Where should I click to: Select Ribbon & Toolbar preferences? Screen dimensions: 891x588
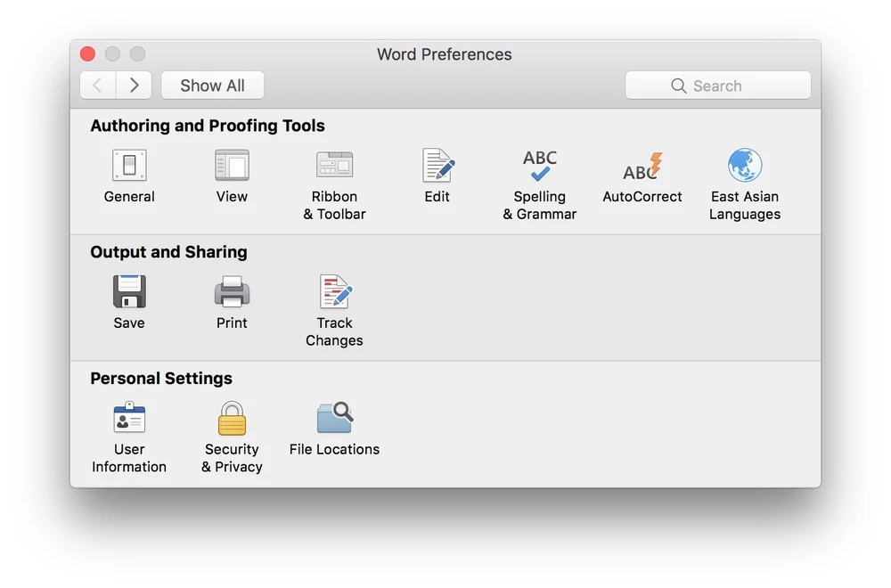pyautogui.click(x=334, y=167)
